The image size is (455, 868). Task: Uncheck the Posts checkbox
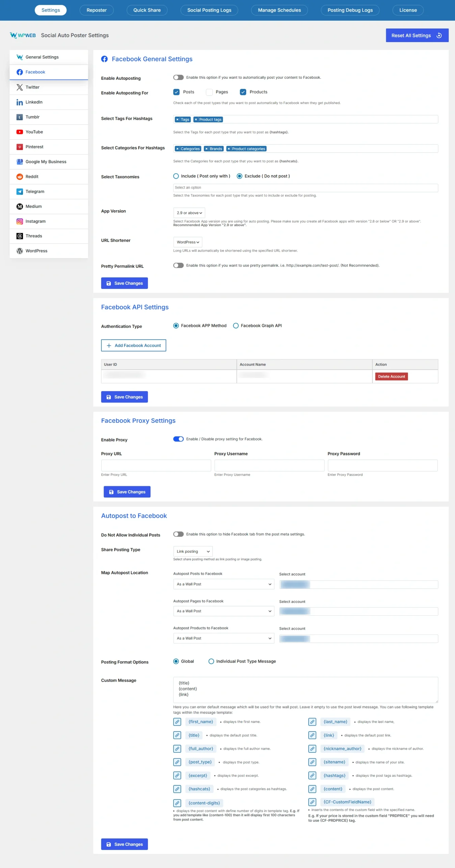click(176, 92)
